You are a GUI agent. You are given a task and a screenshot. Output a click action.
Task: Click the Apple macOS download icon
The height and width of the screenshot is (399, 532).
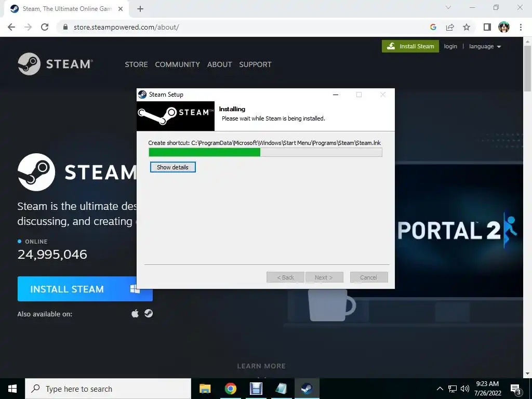[135, 313]
